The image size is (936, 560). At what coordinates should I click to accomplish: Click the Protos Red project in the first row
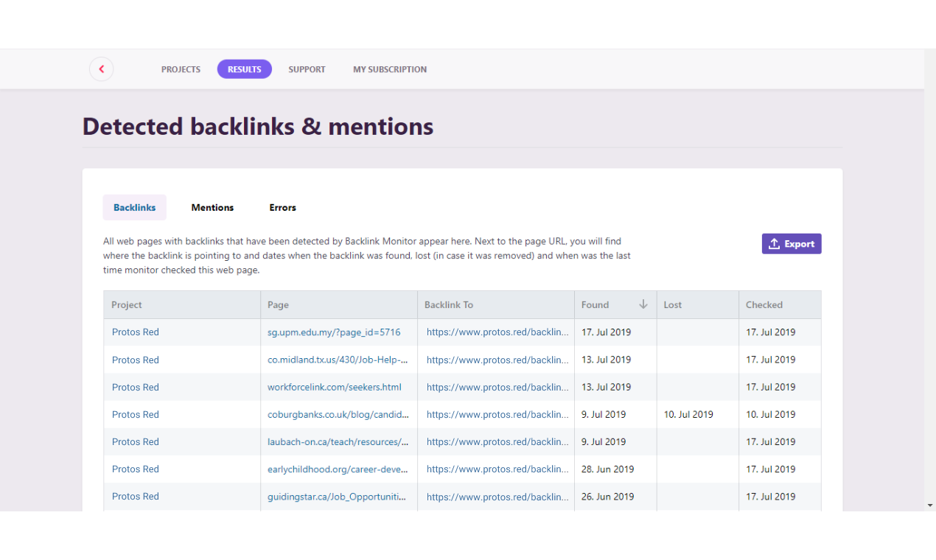(x=135, y=332)
